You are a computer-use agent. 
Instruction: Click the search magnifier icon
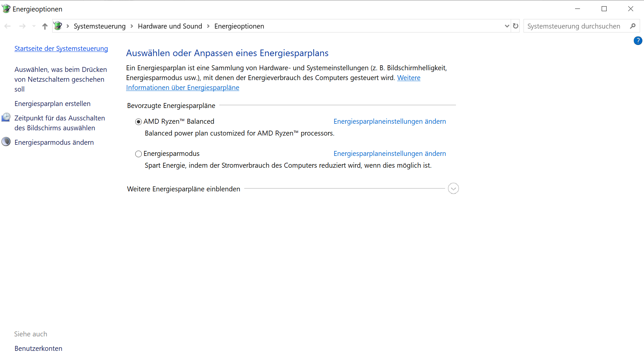click(x=633, y=26)
